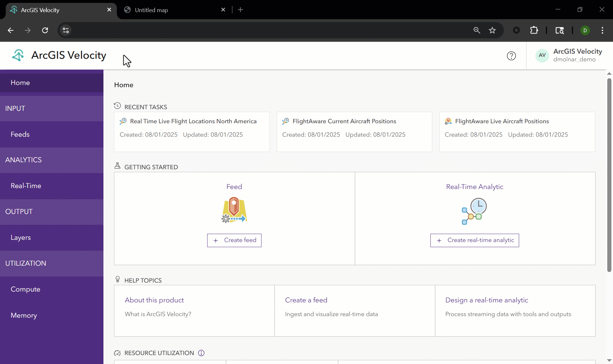The image size is (613, 364).
Task: Click the Feed map-pin illustration
Action: click(x=234, y=210)
